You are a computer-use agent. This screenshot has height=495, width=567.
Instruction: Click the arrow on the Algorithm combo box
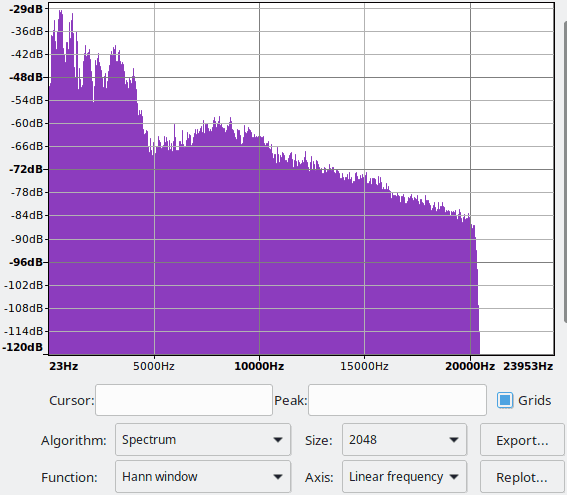click(278, 440)
